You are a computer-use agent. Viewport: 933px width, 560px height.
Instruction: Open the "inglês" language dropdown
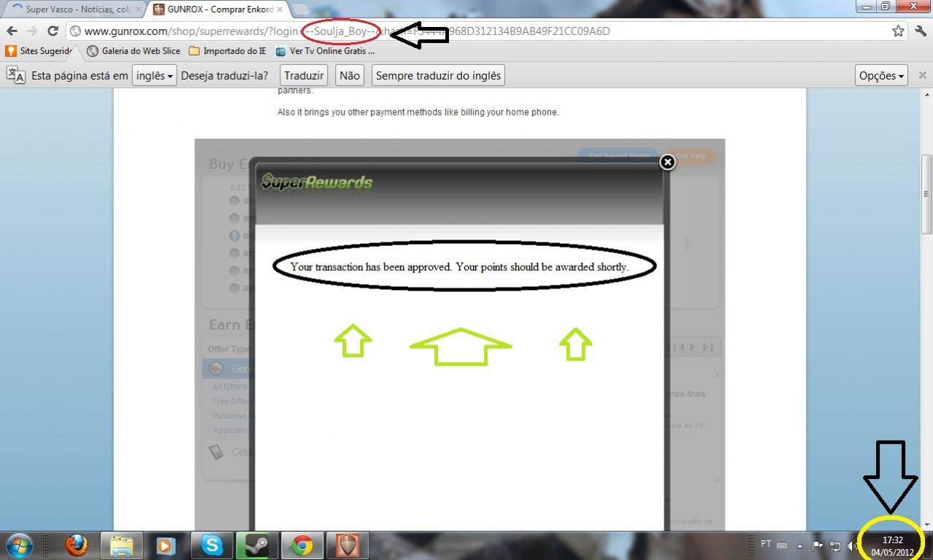pyautogui.click(x=154, y=75)
